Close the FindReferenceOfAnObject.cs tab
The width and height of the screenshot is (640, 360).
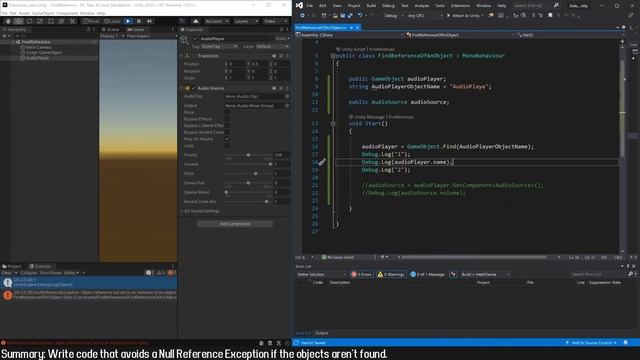[x=358, y=28]
